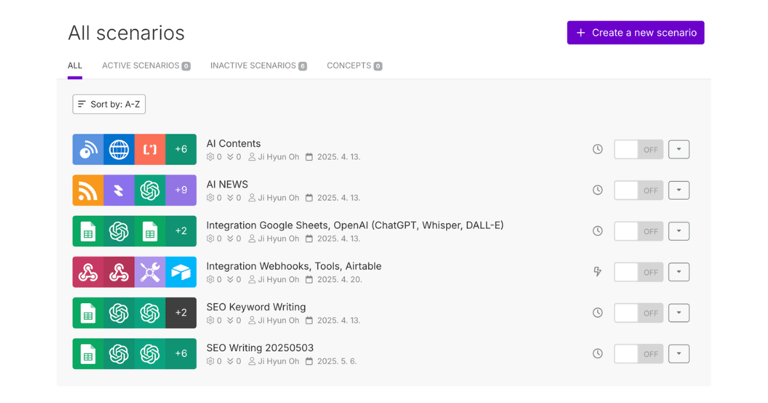This screenshot has width=768, height=403.
Task: Click the Tools icon in Integration Webhooks scenario
Action: 150,272
